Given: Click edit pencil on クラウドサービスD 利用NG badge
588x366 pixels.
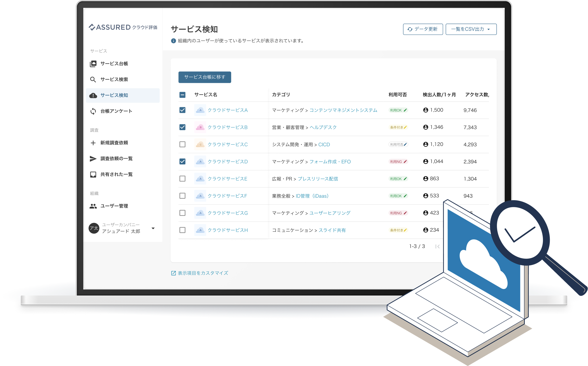Looking at the screenshot, I should [405, 162].
